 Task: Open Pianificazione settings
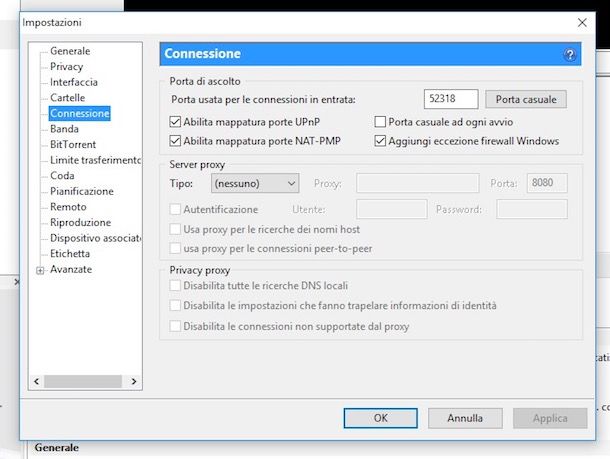click(x=82, y=191)
